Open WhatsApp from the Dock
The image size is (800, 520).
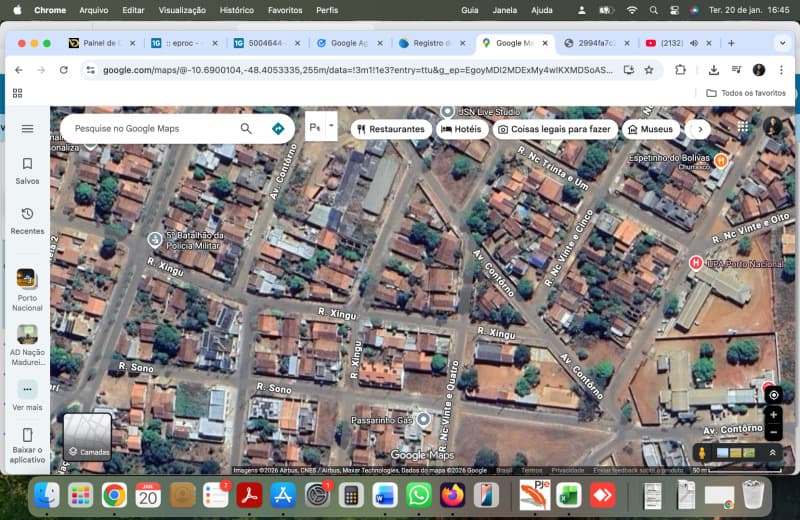pos(419,495)
